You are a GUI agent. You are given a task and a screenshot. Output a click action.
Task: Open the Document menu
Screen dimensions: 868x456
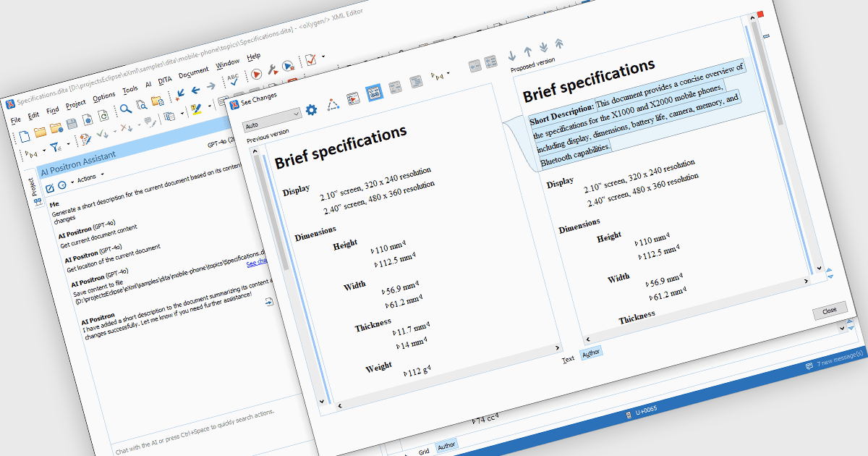coord(193,72)
